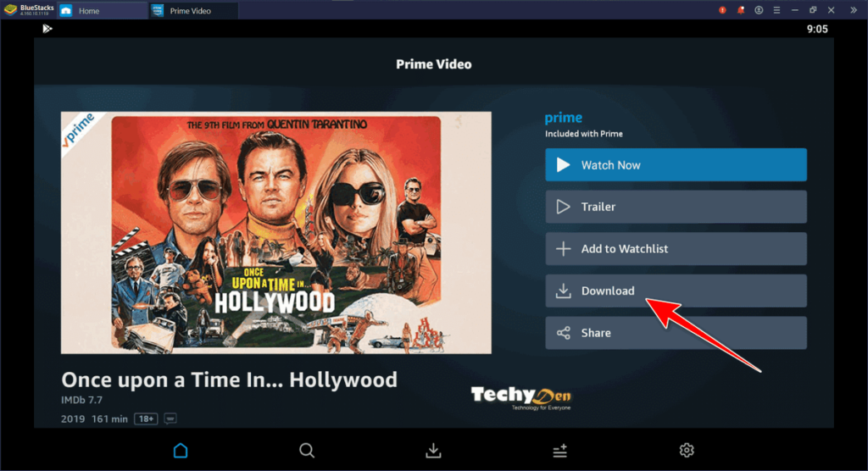
Task: Click the blue prime logo text
Action: click(563, 118)
